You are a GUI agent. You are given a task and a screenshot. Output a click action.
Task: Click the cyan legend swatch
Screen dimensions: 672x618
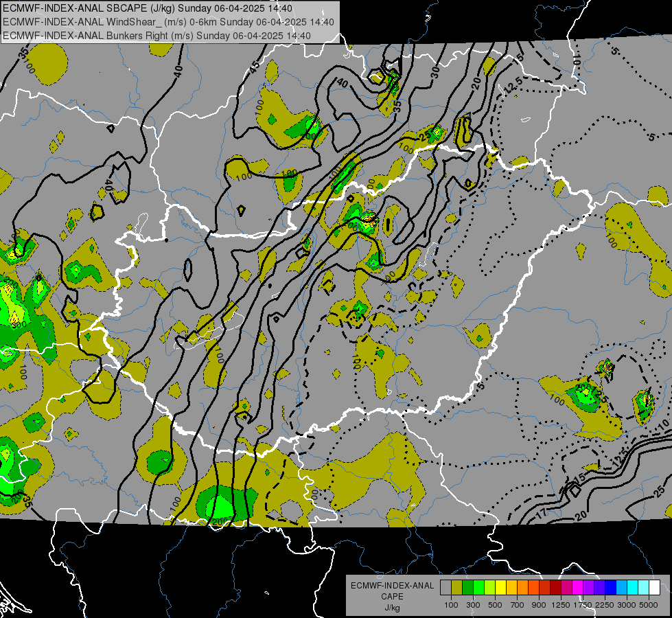[x=633, y=588]
